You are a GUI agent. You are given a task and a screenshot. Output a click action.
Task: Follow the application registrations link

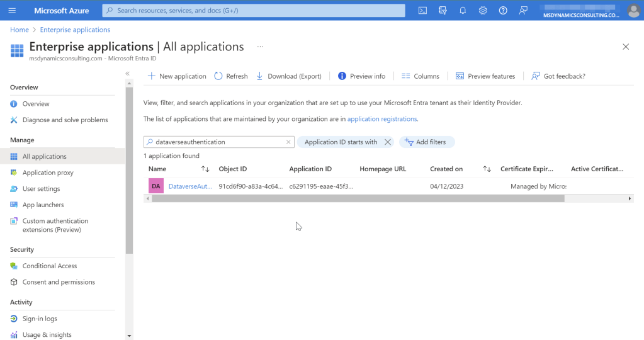[382, 118]
